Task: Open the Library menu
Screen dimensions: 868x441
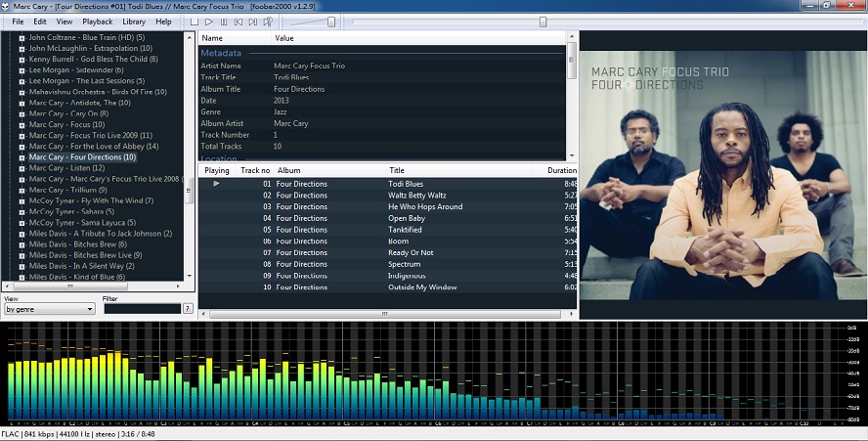Action: pyautogui.click(x=134, y=22)
